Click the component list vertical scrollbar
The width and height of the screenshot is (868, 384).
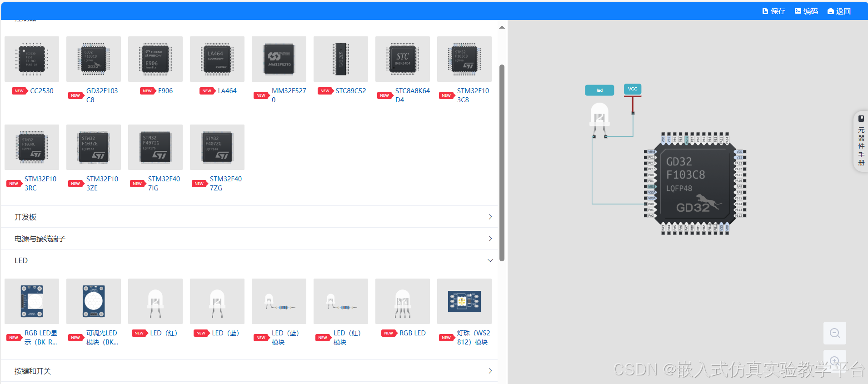502,163
